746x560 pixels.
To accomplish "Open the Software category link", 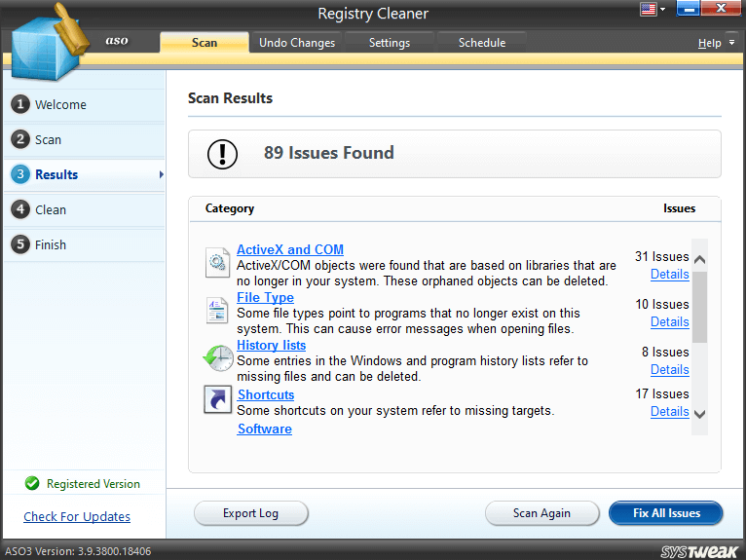I will click(x=265, y=429).
